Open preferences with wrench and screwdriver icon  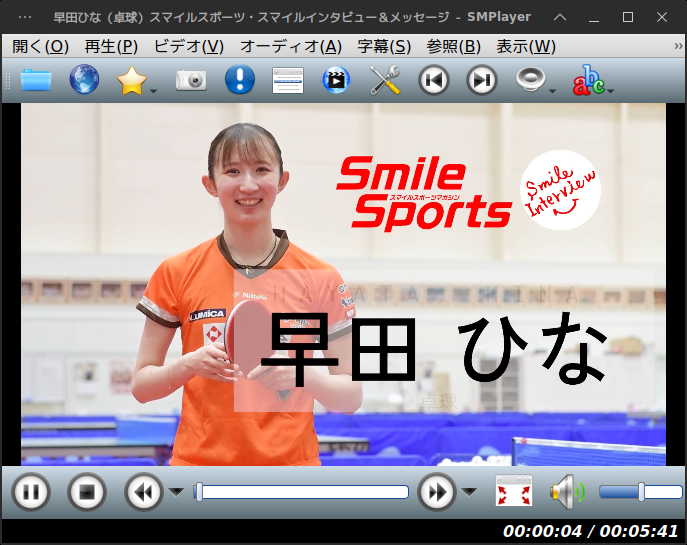[385, 80]
